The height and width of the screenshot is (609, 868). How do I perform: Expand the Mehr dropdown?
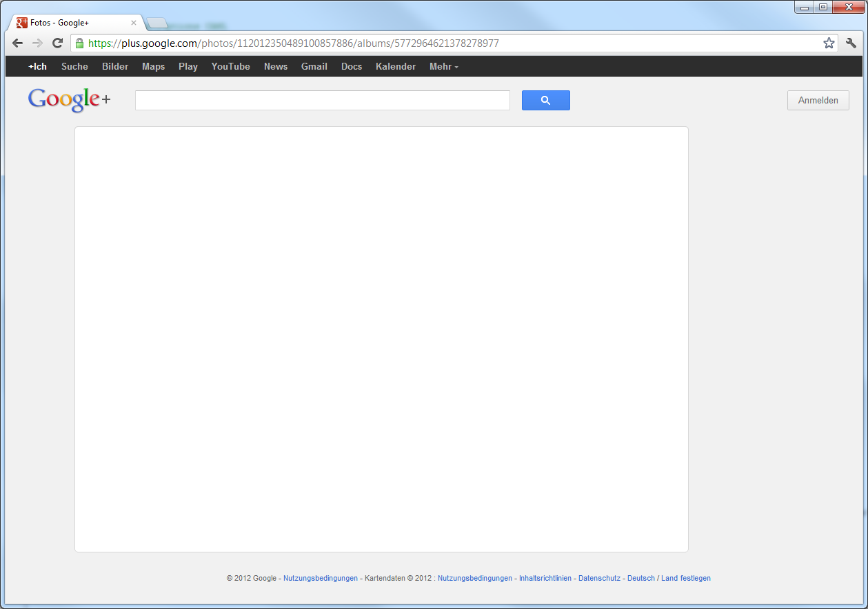443,67
